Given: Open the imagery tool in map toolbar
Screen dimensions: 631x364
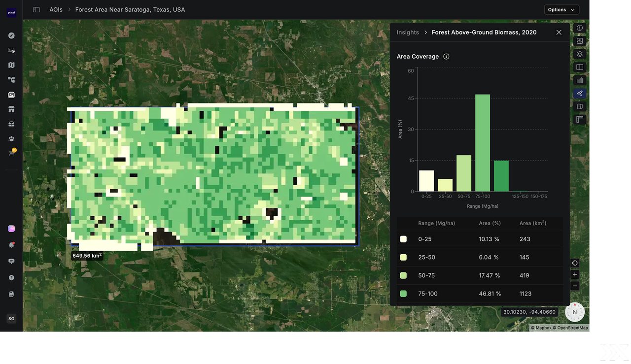Looking at the screenshot, I should (x=580, y=41).
